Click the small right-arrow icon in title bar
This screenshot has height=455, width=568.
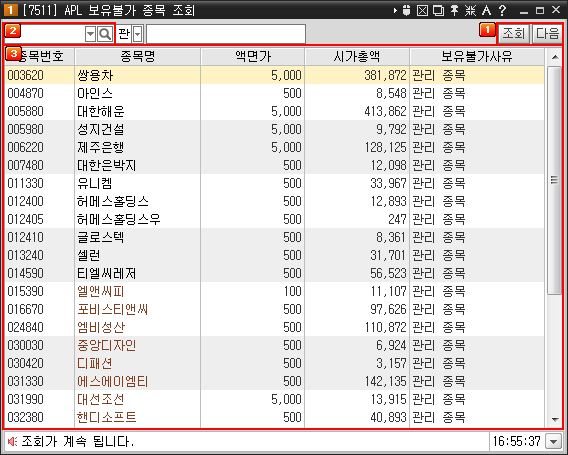395,11
